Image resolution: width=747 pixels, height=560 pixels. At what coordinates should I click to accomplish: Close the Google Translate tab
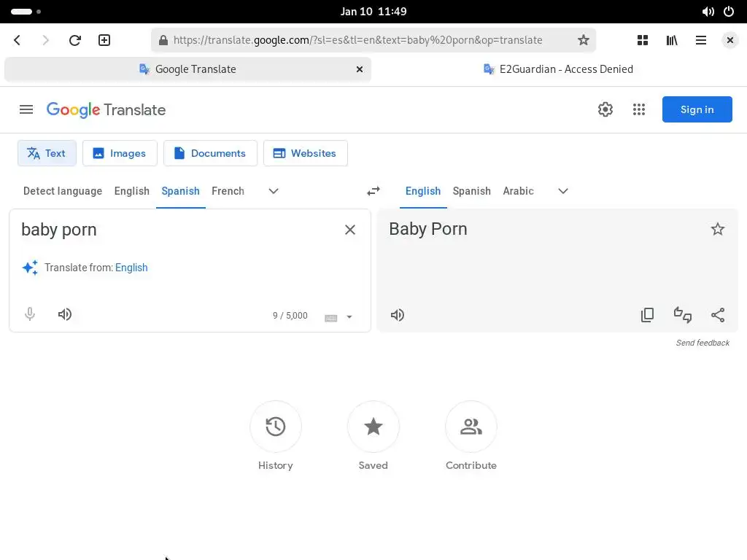pyautogui.click(x=360, y=69)
